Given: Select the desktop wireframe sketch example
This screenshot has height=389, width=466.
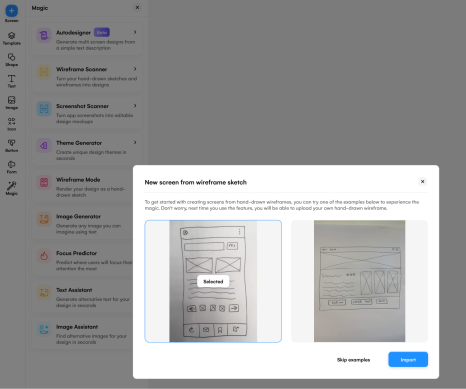Looking at the screenshot, I should click(x=359, y=281).
